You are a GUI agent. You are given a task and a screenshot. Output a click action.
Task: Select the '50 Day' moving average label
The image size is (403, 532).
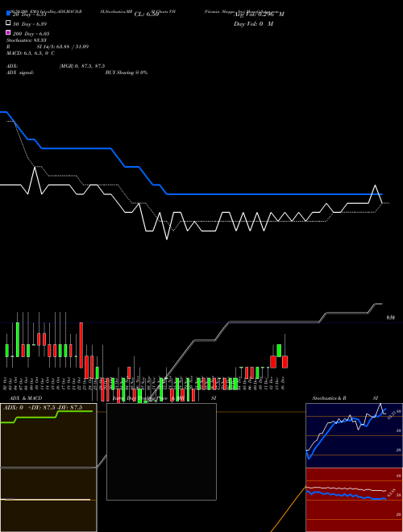click(30, 24)
